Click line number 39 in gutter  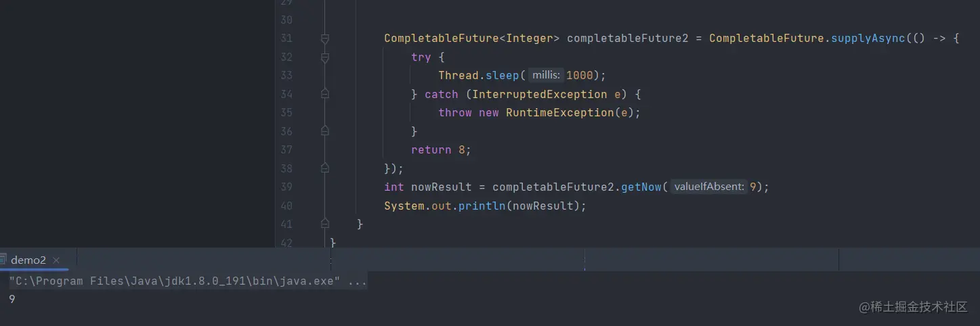[x=286, y=187]
